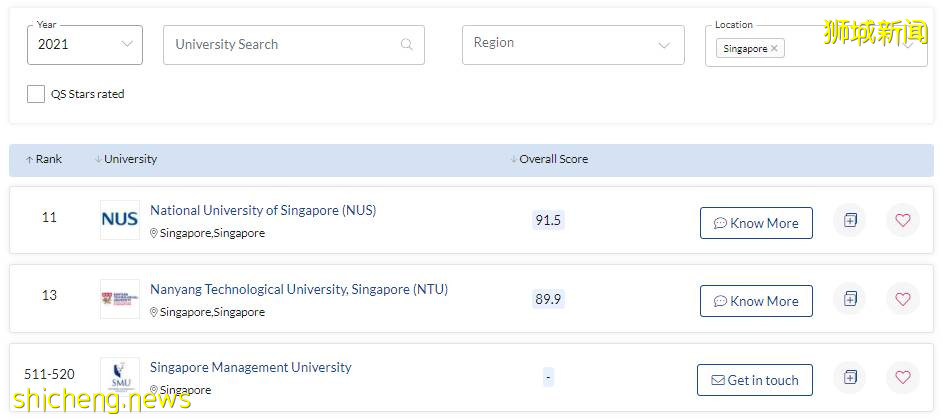Expand the Region dropdown

pos(572,45)
